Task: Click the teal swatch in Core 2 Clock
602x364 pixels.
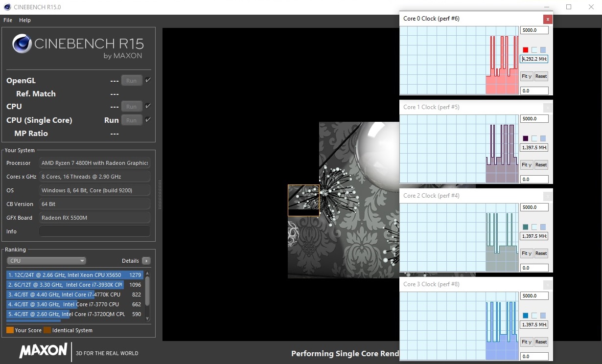Action: click(x=526, y=227)
